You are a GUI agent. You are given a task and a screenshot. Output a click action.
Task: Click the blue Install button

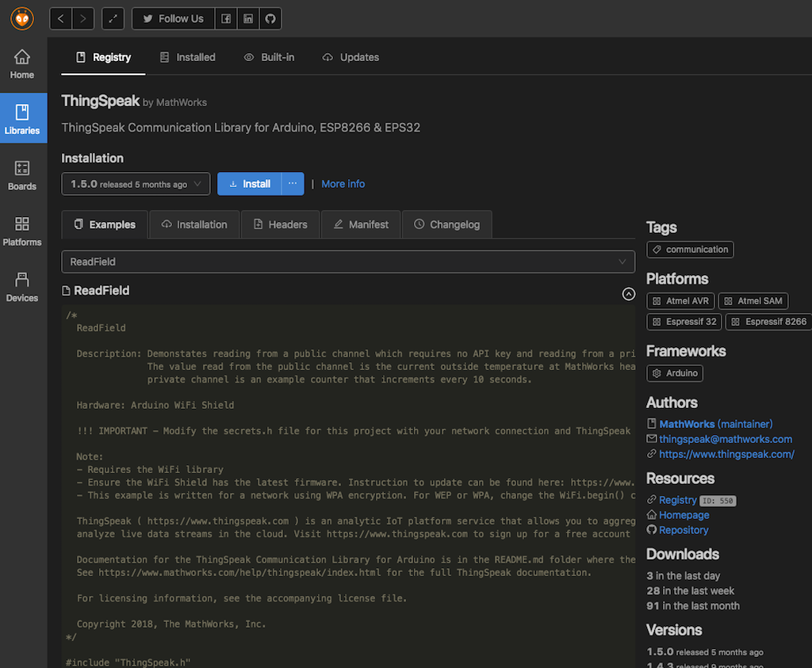(250, 184)
